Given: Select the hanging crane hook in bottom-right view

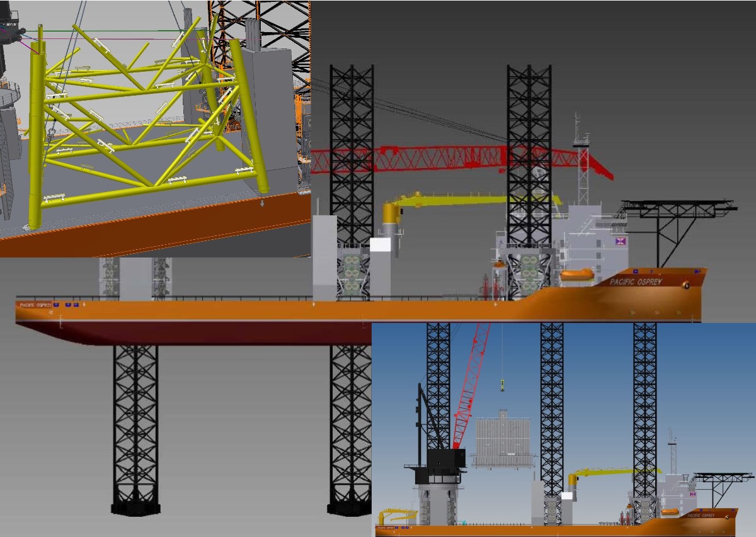Looking at the screenshot, I should click(x=502, y=383).
